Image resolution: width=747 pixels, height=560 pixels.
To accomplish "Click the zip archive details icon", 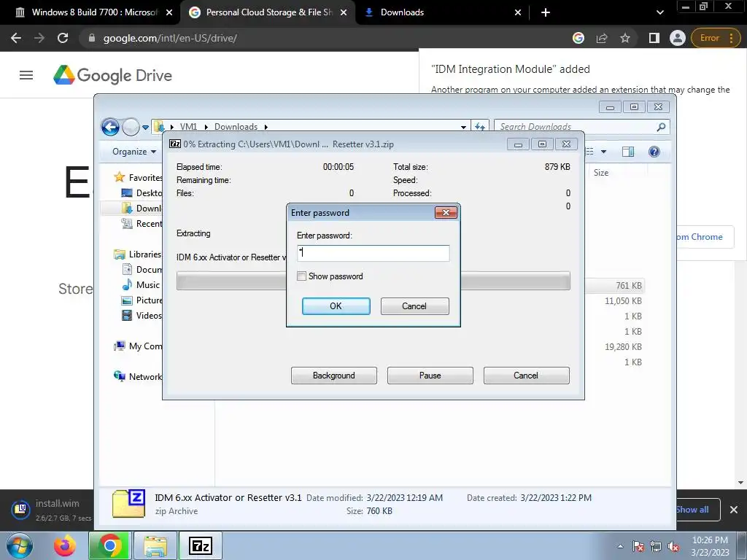I will pos(128,503).
